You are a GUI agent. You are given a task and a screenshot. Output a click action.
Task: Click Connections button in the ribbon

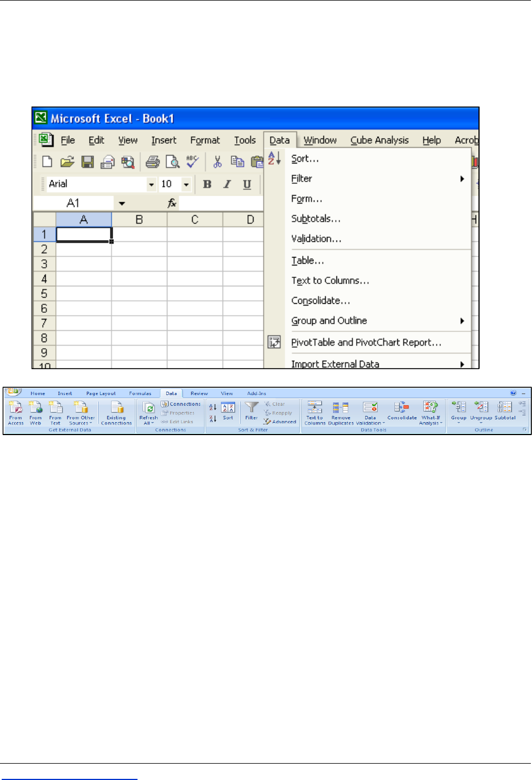181,404
